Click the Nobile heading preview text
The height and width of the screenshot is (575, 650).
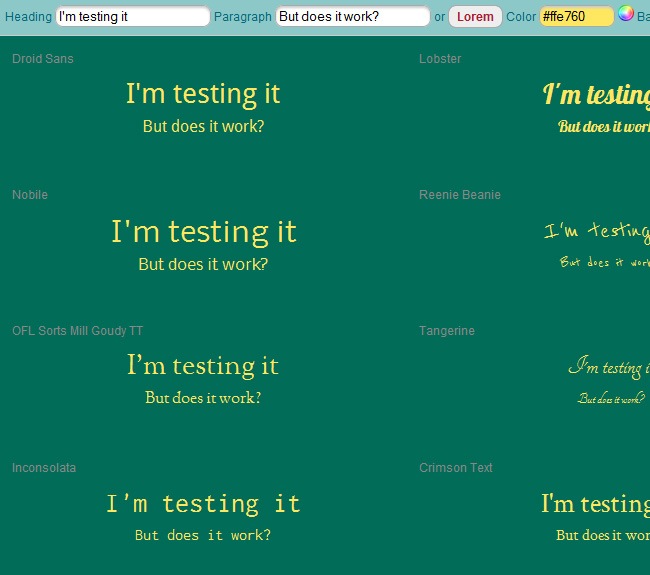click(x=203, y=232)
